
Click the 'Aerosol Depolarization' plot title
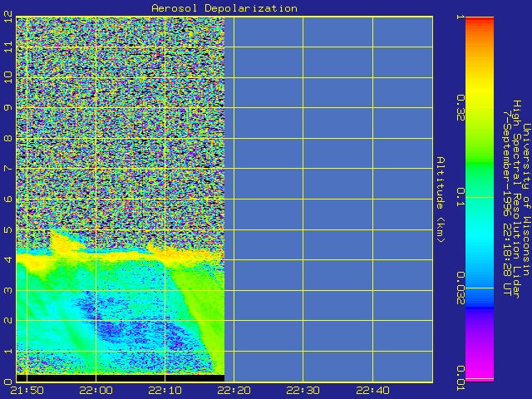click(x=224, y=8)
